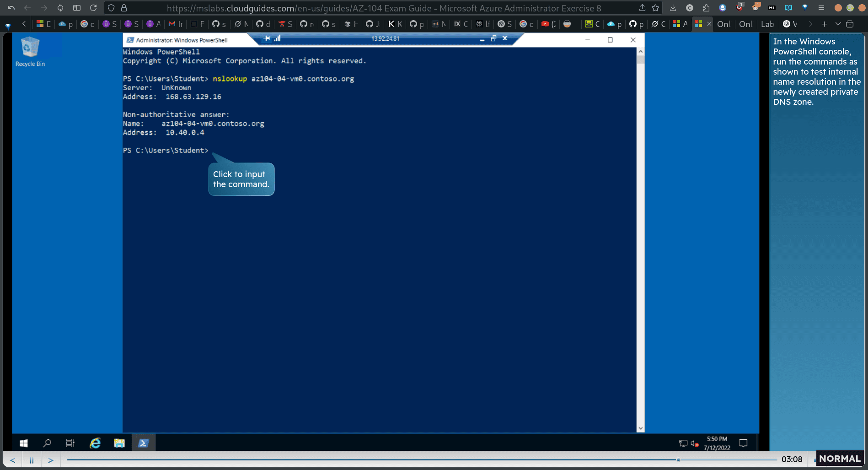Go to the previous guide step
Image resolution: width=868 pixels, height=470 pixels.
pos(12,460)
